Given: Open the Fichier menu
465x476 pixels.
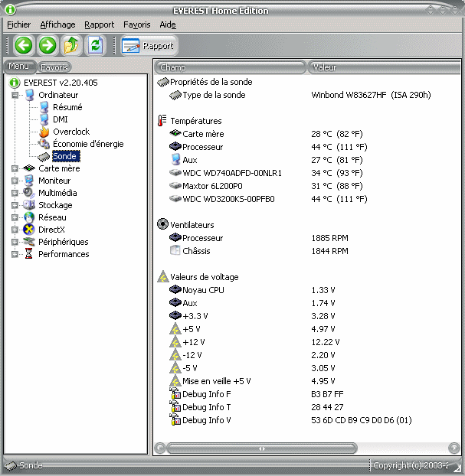Looking at the screenshot, I should tap(19, 24).
